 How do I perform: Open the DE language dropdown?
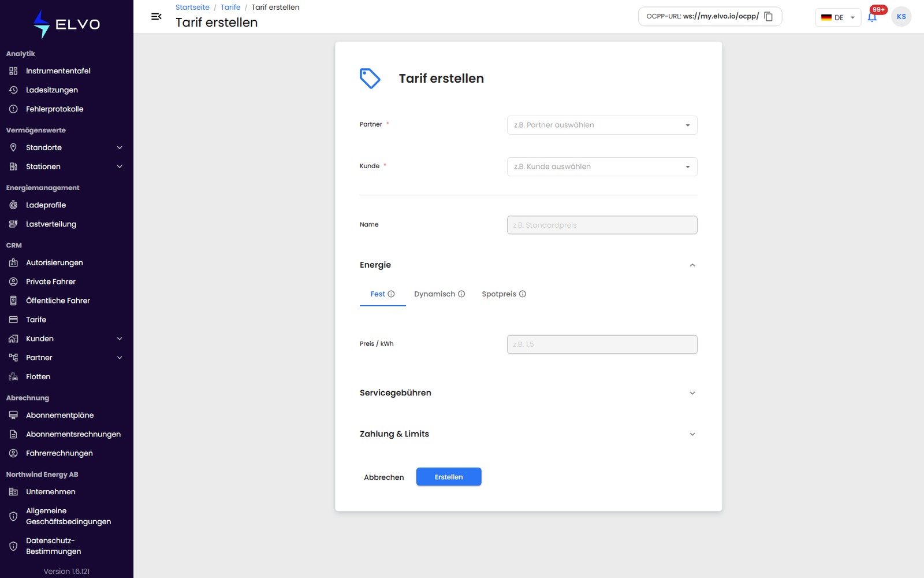[837, 17]
